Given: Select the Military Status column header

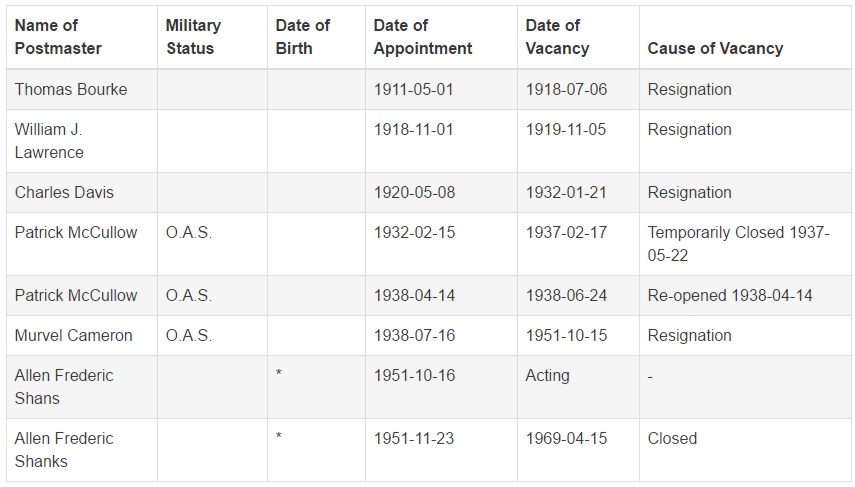Looking at the screenshot, I should 193,37.
